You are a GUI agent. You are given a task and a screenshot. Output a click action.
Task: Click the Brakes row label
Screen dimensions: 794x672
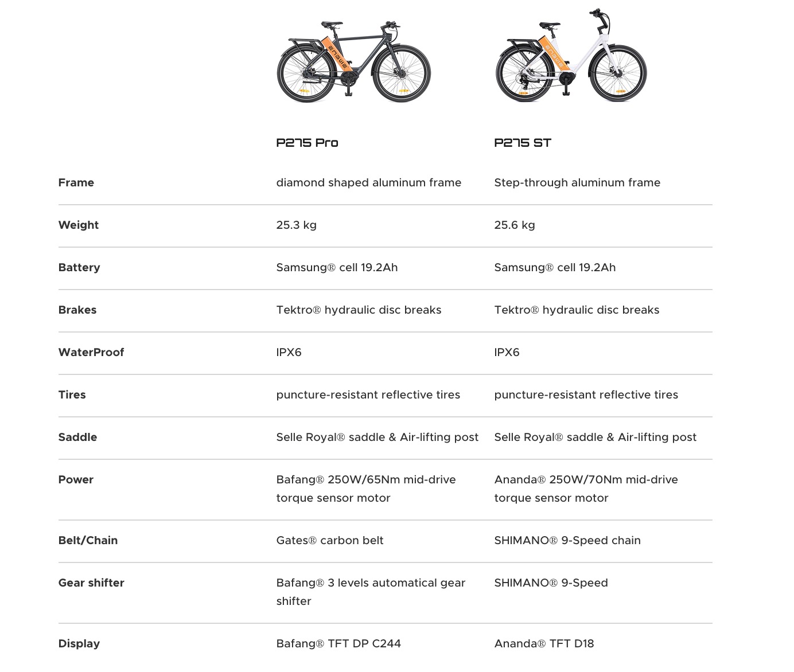(x=77, y=310)
